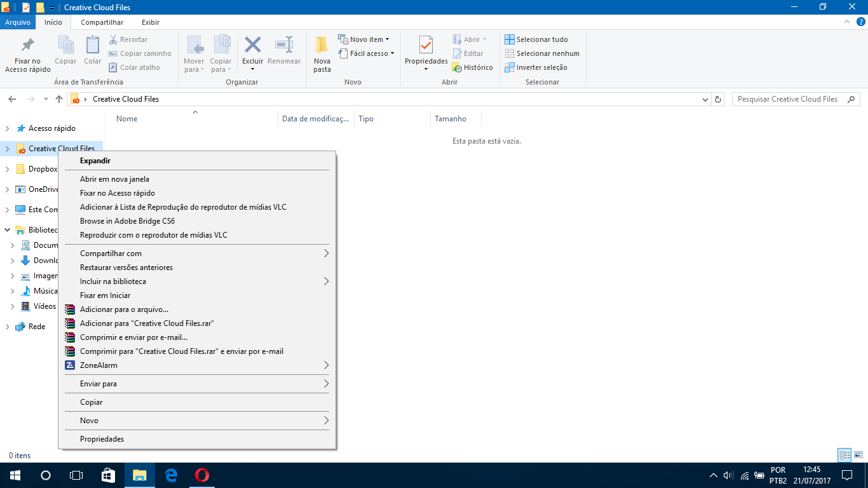Switch to details view icon in status bar

point(844,455)
